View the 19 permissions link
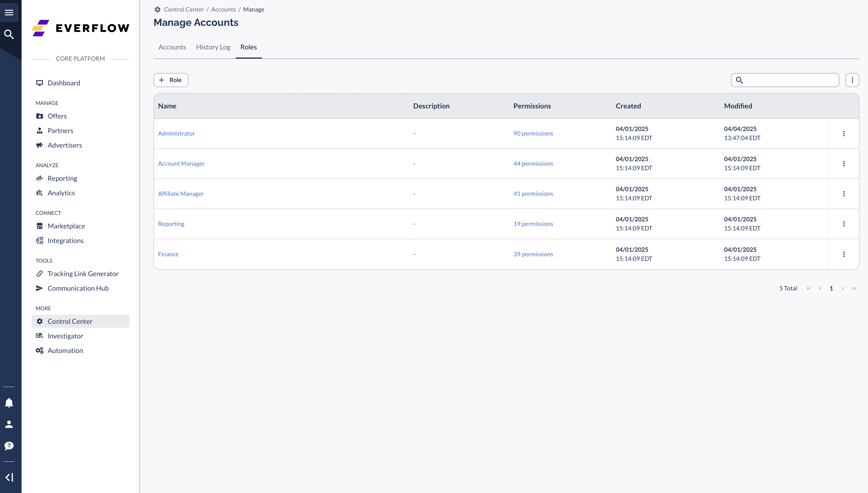Image resolution: width=868 pixels, height=493 pixels. (x=533, y=224)
